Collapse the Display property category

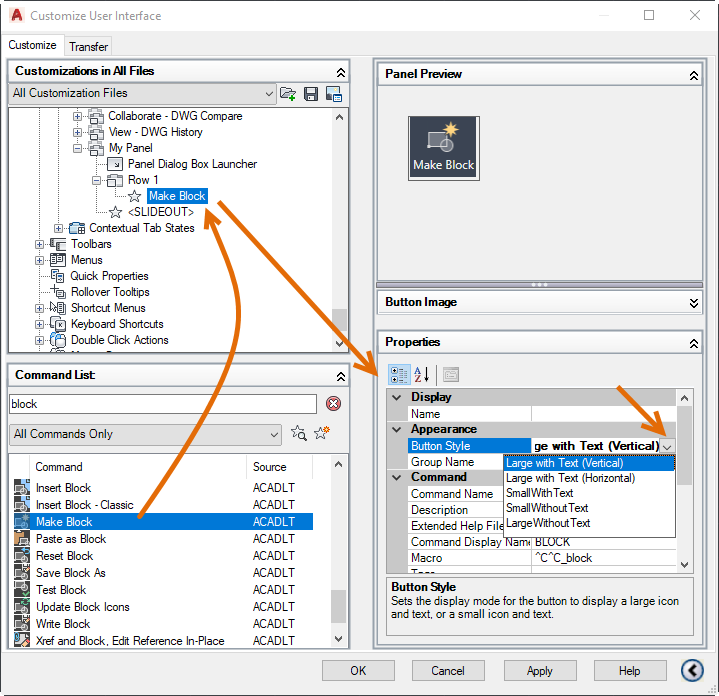[x=397, y=397]
